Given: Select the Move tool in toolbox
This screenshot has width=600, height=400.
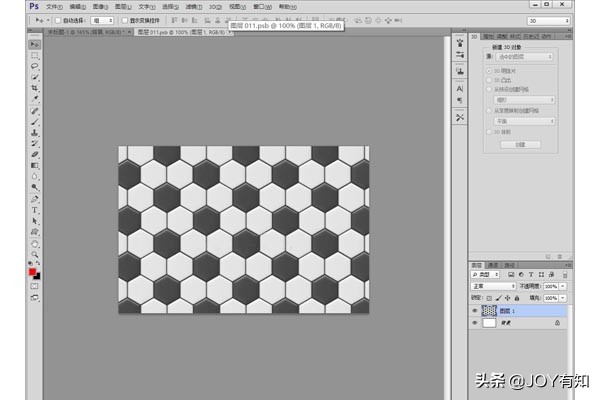Looking at the screenshot, I should [35, 44].
